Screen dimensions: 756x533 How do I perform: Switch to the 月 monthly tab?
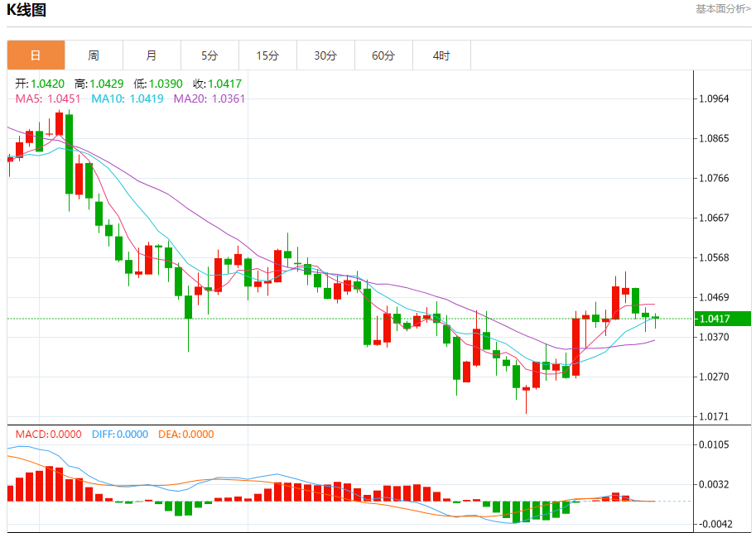click(x=152, y=55)
